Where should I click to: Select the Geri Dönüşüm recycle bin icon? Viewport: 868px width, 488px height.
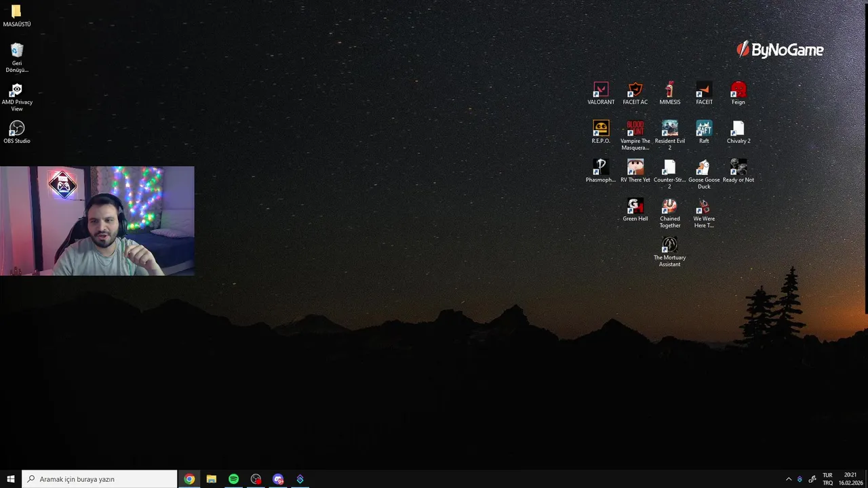click(x=17, y=58)
